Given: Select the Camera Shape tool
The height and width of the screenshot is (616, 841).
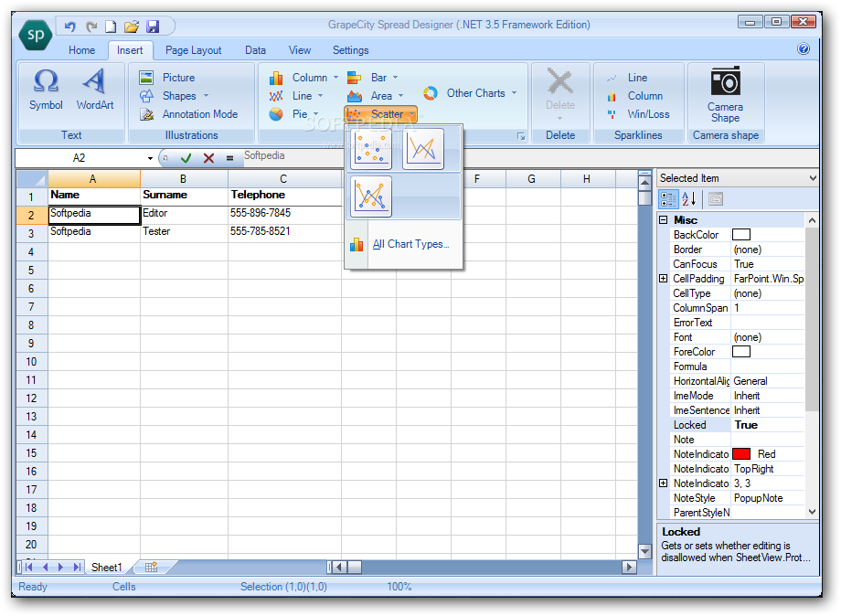Looking at the screenshot, I should click(x=725, y=95).
